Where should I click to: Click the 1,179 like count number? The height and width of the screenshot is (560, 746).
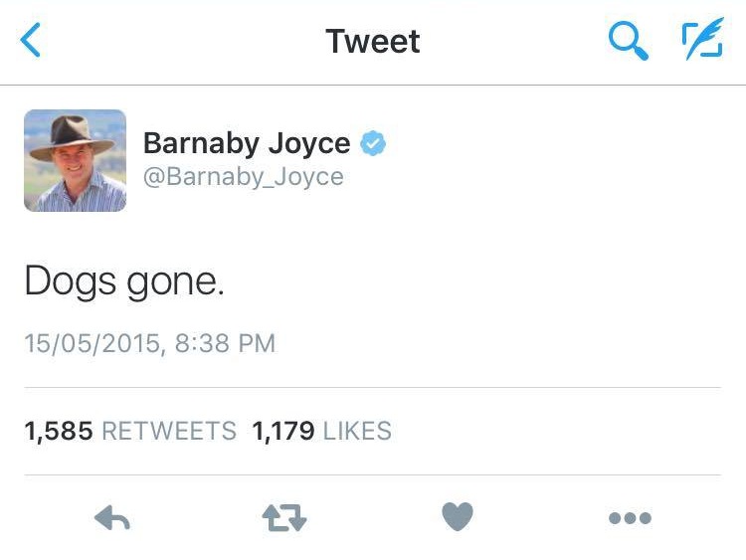283,431
